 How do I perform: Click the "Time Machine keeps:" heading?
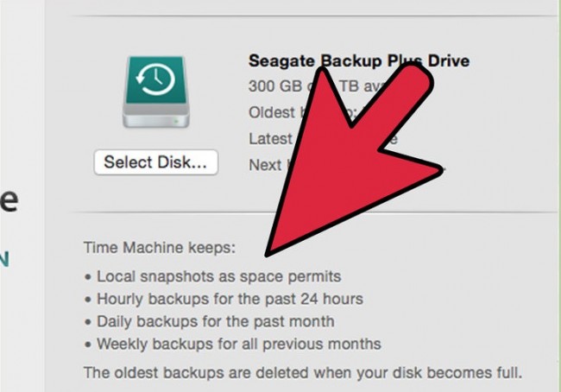(160, 247)
